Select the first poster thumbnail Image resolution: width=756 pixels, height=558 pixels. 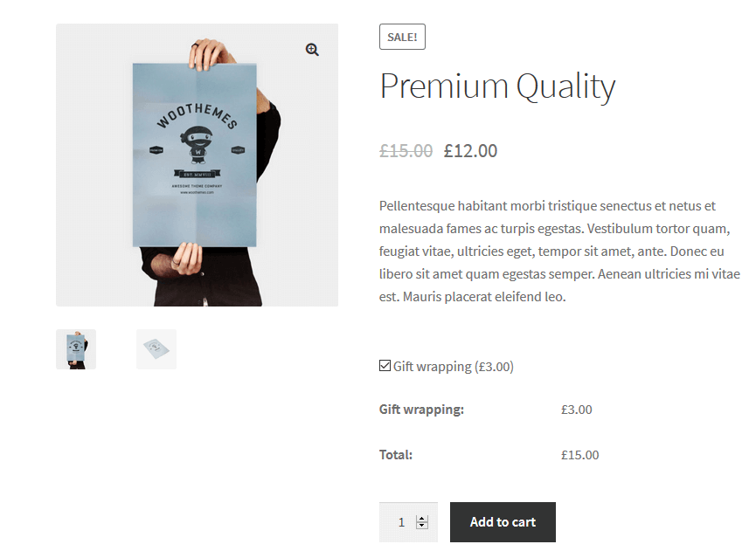(x=76, y=349)
